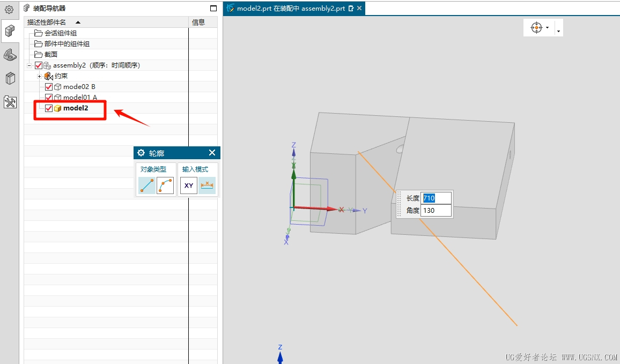Screen dimensions: 620x364
Task: Toggle the mode02 B component checkbox
Action: point(49,87)
